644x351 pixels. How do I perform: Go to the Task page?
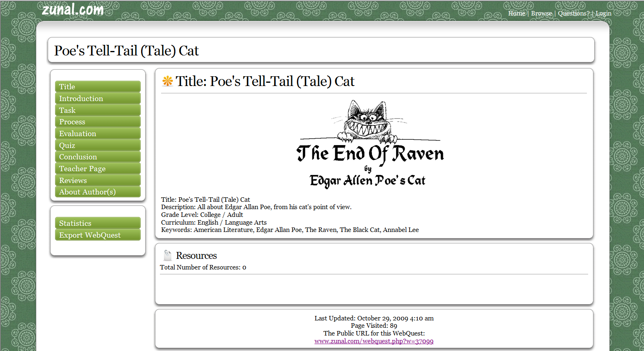click(x=97, y=110)
